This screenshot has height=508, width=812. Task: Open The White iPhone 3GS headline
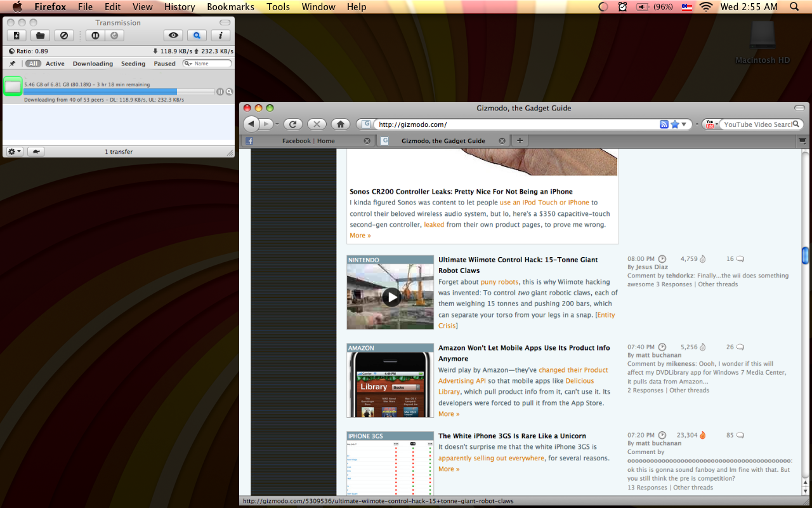(x=512, y=436)
